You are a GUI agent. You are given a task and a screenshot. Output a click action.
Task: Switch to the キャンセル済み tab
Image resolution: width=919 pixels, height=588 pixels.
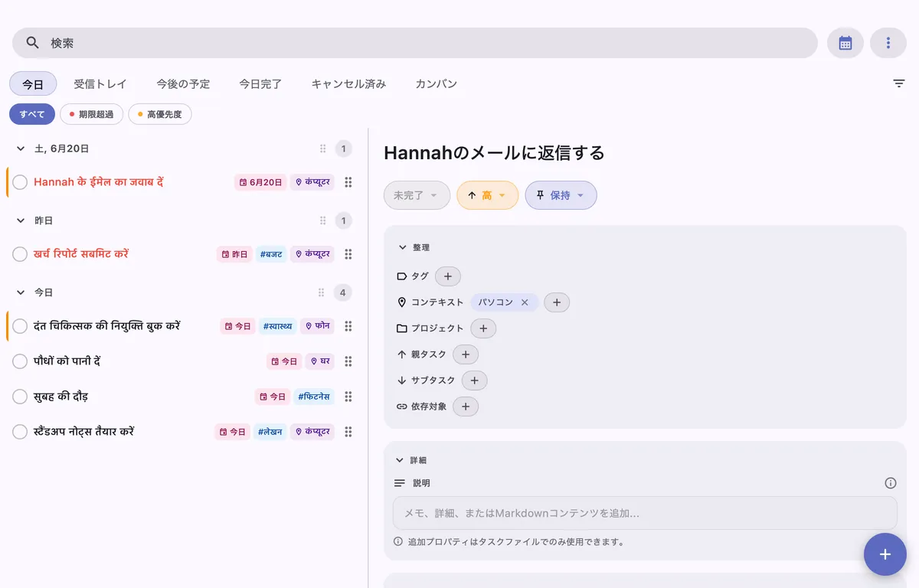click(348, 83)
